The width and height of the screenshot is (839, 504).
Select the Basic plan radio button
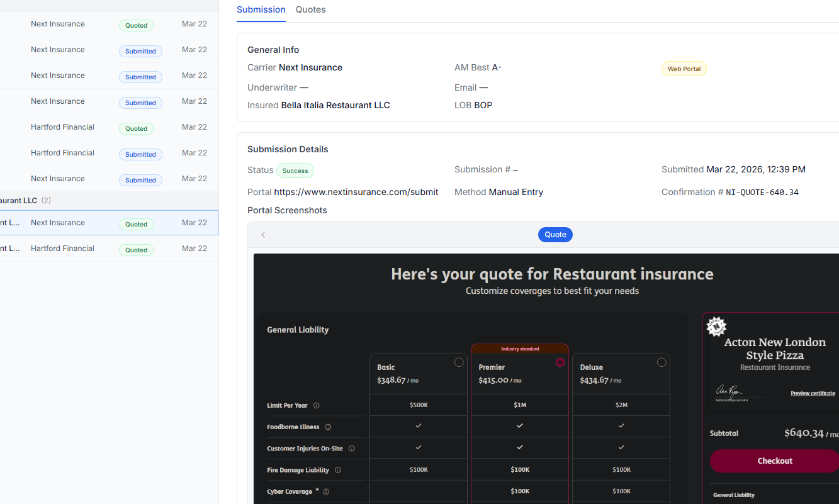coord(459,362)
